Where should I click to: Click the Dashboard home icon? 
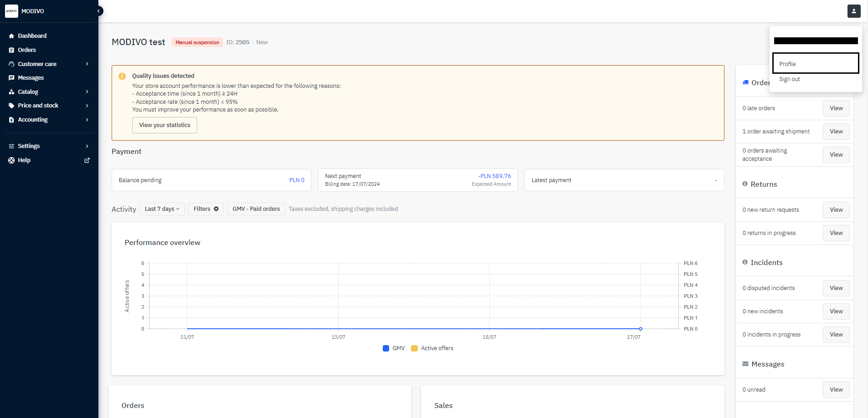click(x=11, y=36)
